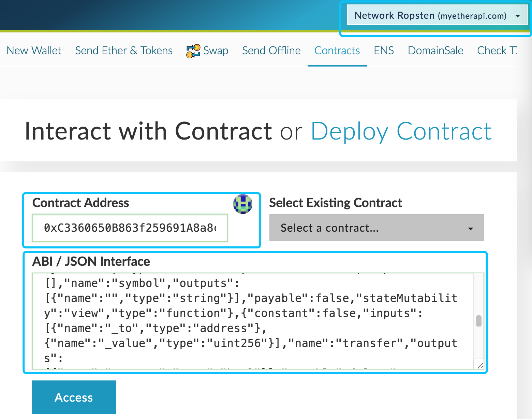The image size is (532, 419).
Task: Click the caret arrow beside Network Ropsten
Action: pos(518,16)
